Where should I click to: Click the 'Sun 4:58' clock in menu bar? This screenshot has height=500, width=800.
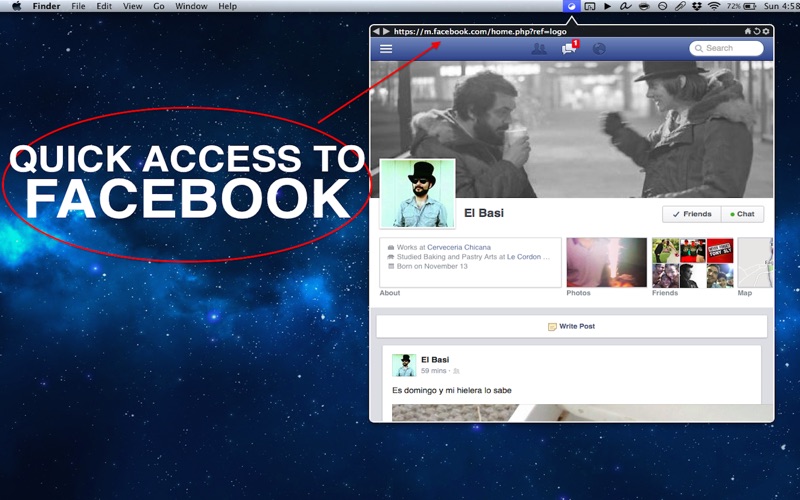tap(782, 6)
